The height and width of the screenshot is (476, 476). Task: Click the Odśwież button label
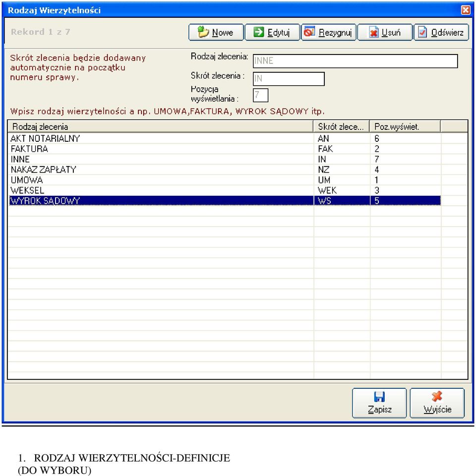[x=447, y=33]
